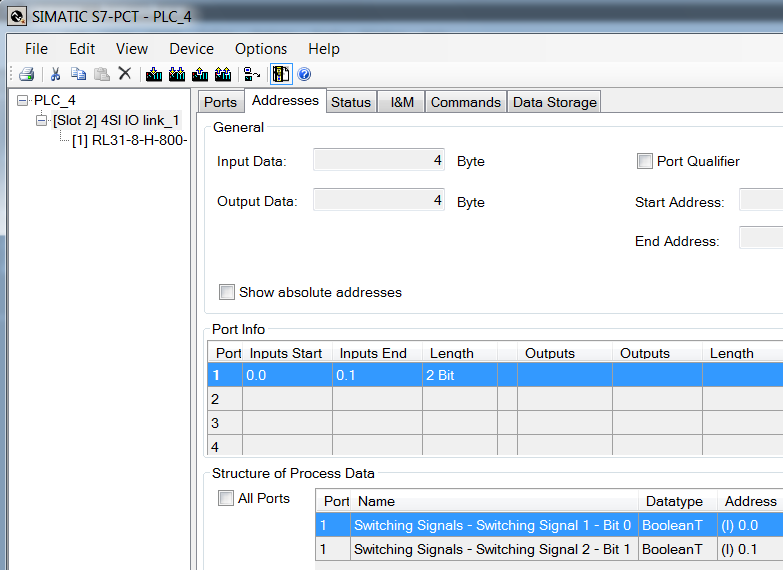This screenshot has width=783, height=570.
Task: Switch to the Ports tab
Action: 221,102
